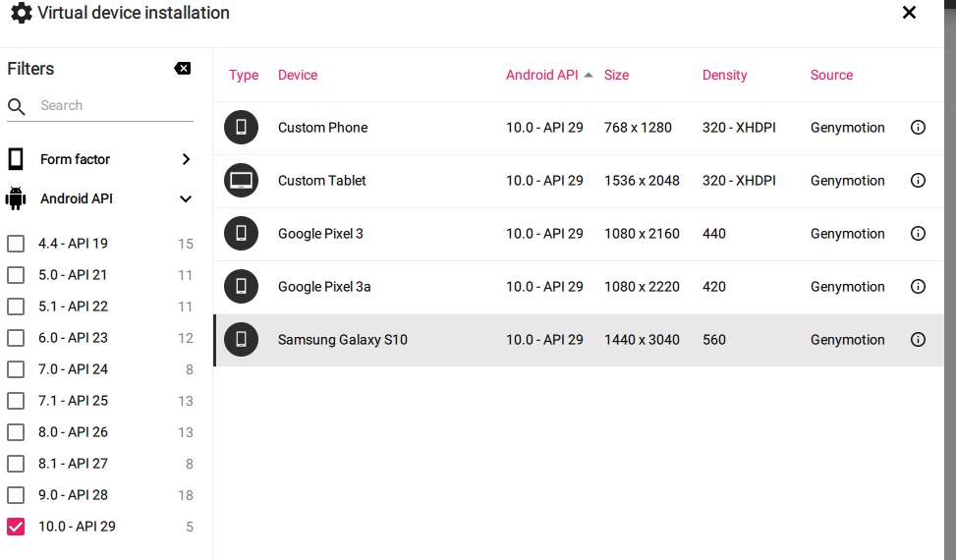This screenshot has height=560, width=956.
Task: Click the info icon for Custom Tablet
Action: tap(918, 181)
